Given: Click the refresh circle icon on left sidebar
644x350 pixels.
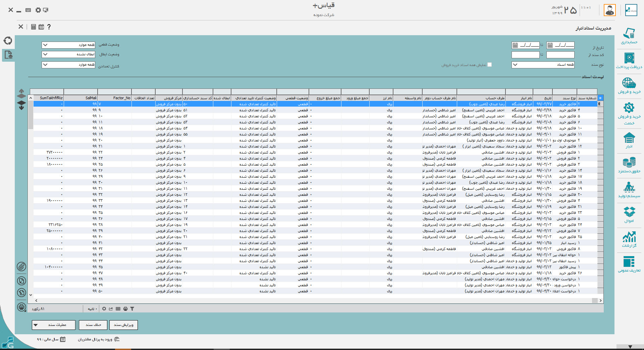Looking at the screenshot, I should click(8, 41).
